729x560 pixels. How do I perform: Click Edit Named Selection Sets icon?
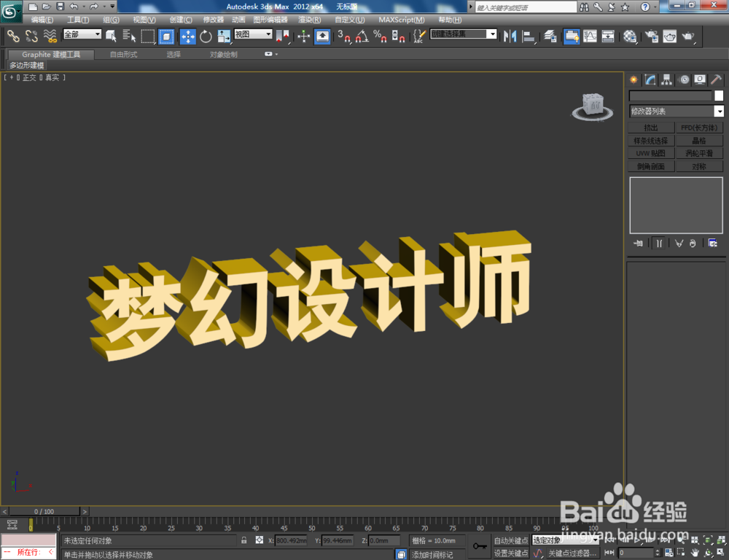419,36
